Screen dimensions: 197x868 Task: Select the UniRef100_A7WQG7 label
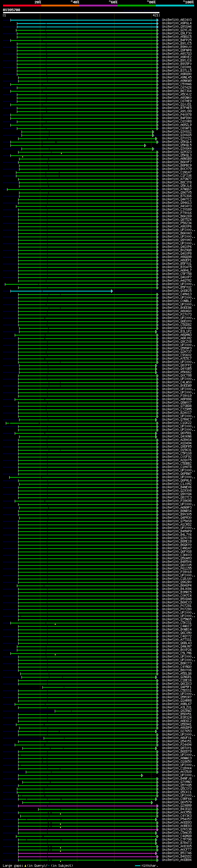pos(177,189)
